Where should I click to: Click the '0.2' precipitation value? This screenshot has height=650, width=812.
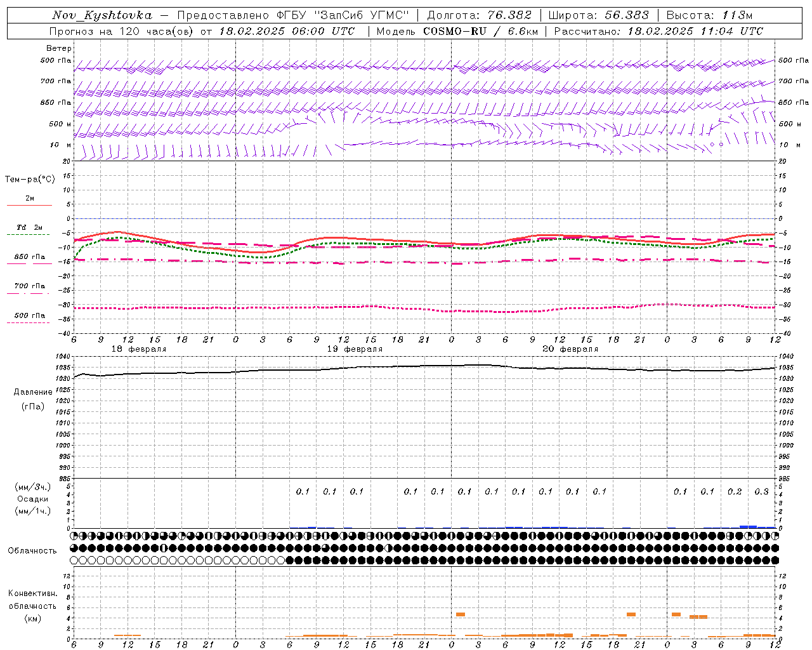click(x=735, y=491)
